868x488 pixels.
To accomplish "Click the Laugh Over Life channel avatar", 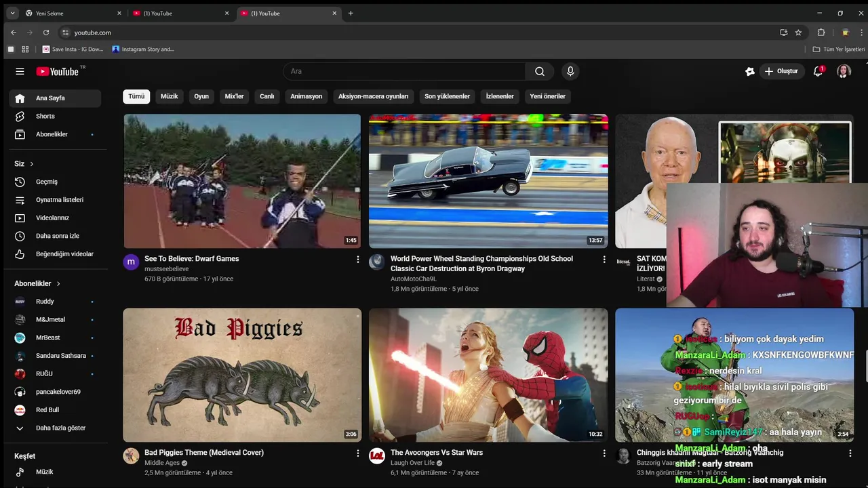I will coord(376,455).
